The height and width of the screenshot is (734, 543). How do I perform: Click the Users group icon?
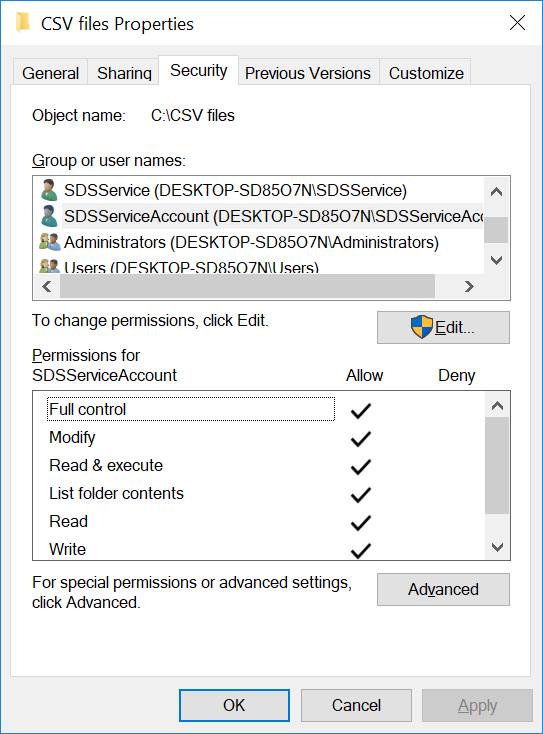[x=50, y=266]
